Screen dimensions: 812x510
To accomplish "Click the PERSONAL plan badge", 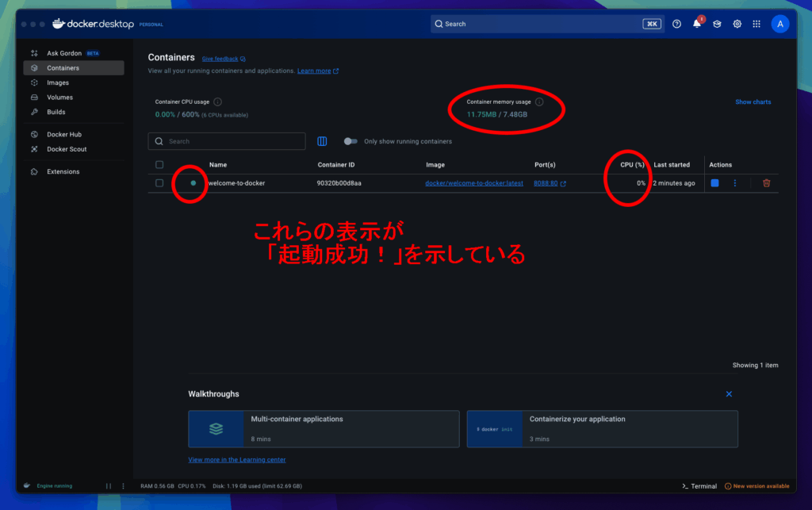I will [151, 25].
